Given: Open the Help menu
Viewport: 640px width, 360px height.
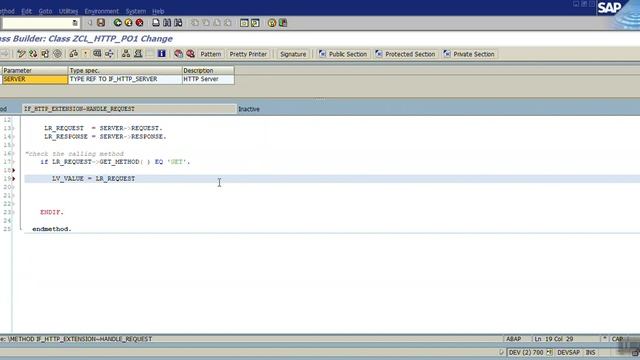Looking at the screenshot, I should (158, 11).
